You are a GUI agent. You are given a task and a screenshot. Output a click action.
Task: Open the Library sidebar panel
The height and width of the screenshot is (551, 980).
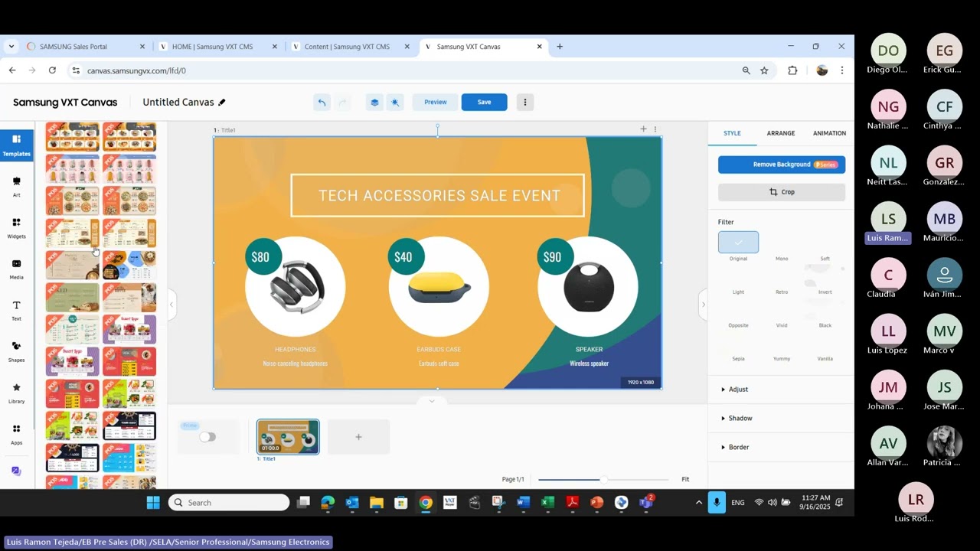pos(16,393)
